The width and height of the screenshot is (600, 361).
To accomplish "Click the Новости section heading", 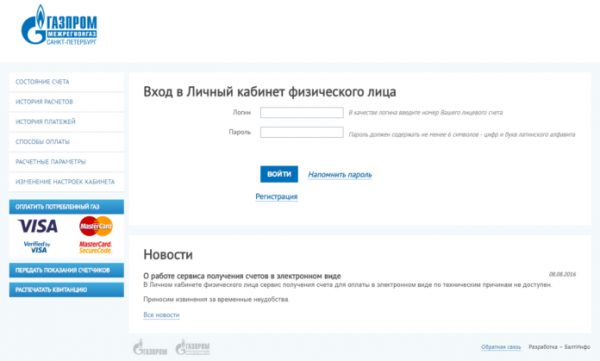I will (168, 255).
